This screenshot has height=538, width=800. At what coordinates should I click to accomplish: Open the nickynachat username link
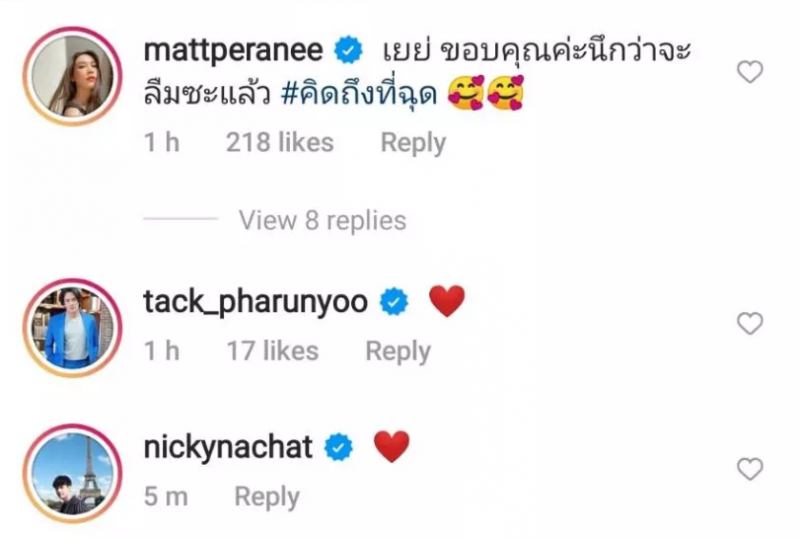[228, 447]
